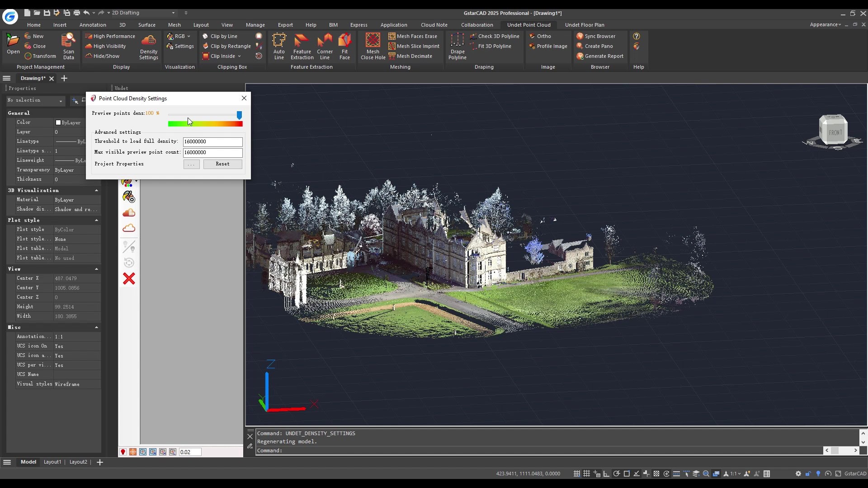Toggle Ortho mode in status bar
Image resolution: width=868 pixels, height=488 pixels.
pos(606,474)
